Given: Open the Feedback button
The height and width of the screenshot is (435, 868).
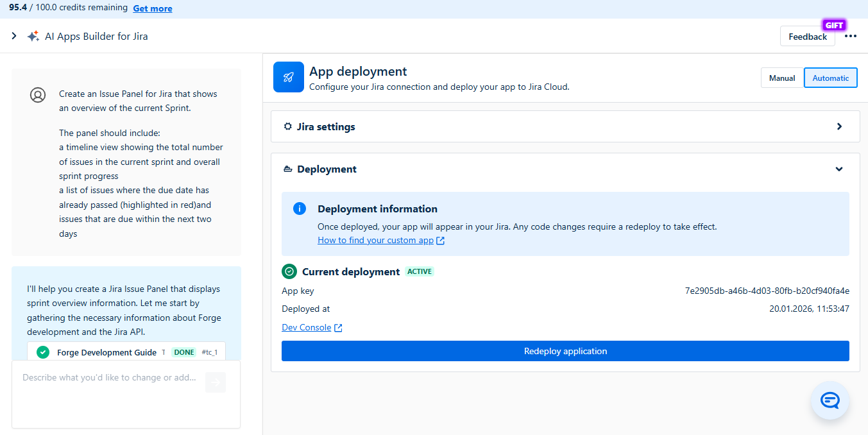Looking at the screenshot, I should click(x=807, y=37).
